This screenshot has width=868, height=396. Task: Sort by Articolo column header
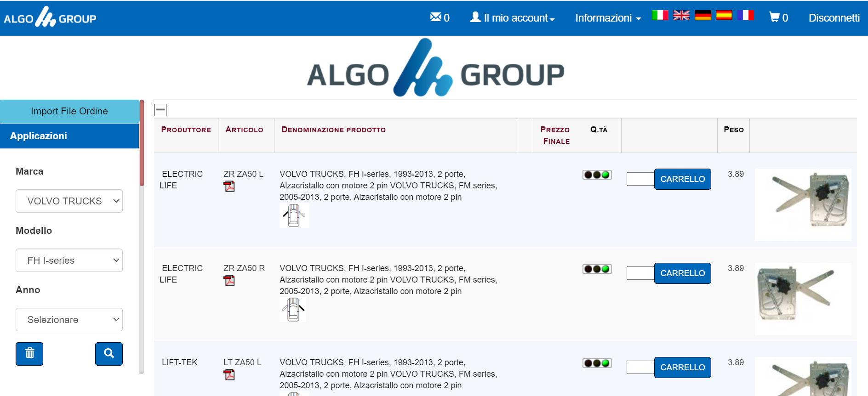click(x=244, y=130)
